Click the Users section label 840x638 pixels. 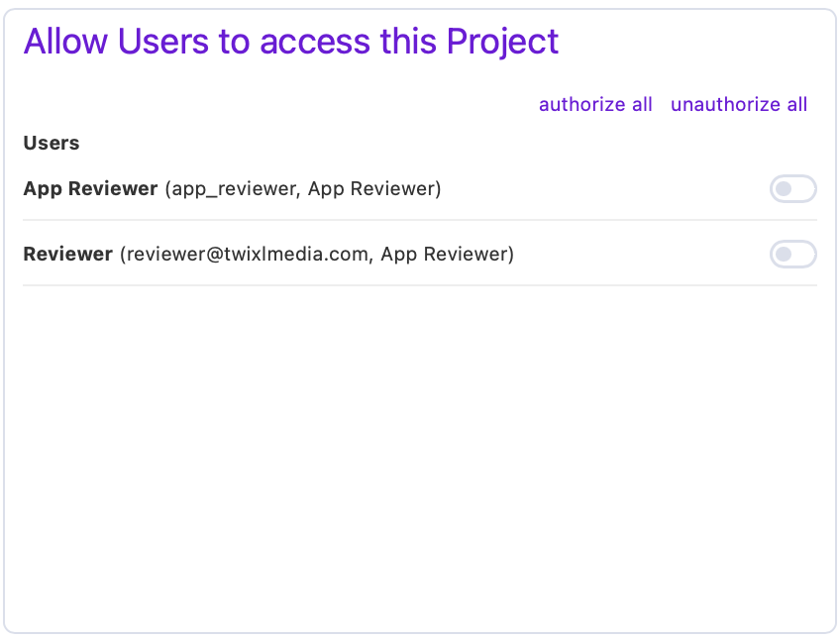pos(52,143)
